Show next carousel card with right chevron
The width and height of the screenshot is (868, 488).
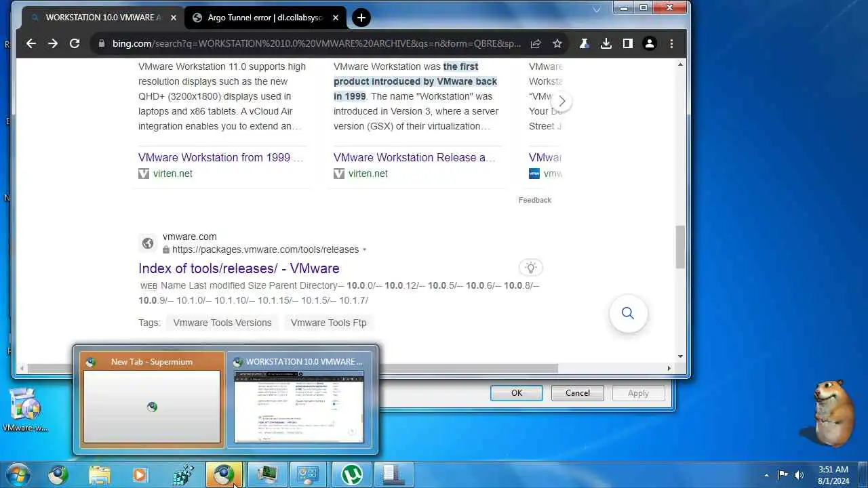[x=561, y=101]
